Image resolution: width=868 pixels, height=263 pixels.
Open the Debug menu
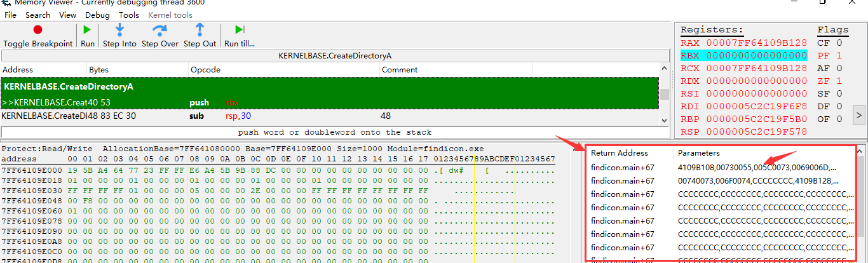click(x=97, y=15)
